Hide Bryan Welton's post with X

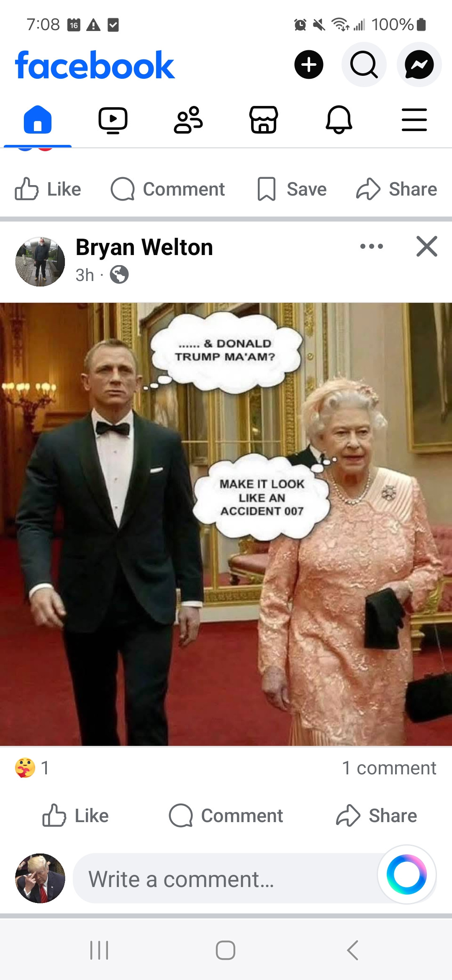(427, 246)
